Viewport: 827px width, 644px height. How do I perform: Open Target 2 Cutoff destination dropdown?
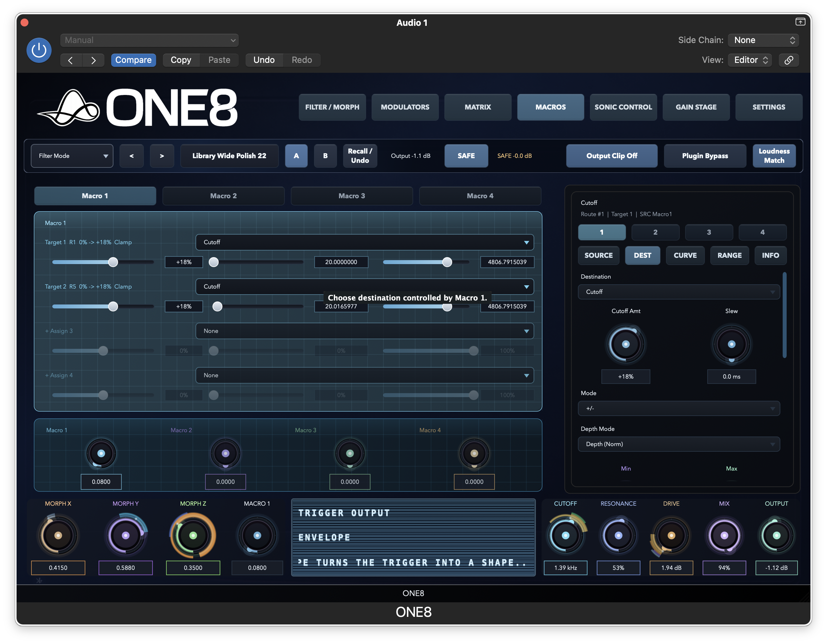(x=365, y=286)
